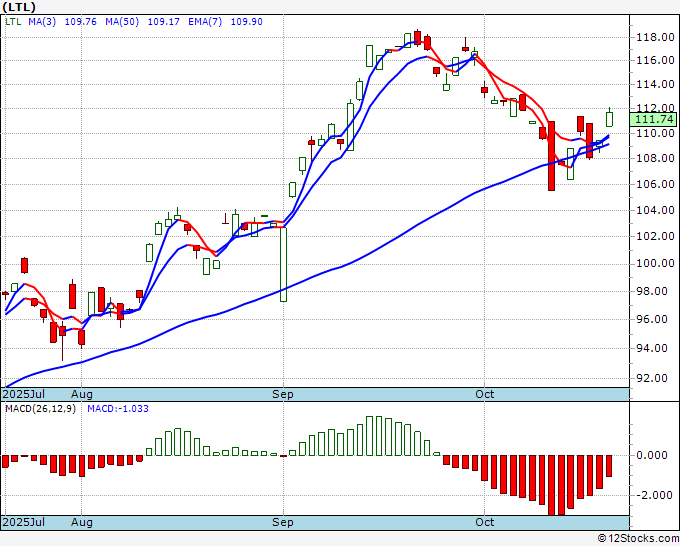This screenshot has width=680, height=546.
Task: Click Aug on the MACD timeline
Action: [82, 522]
